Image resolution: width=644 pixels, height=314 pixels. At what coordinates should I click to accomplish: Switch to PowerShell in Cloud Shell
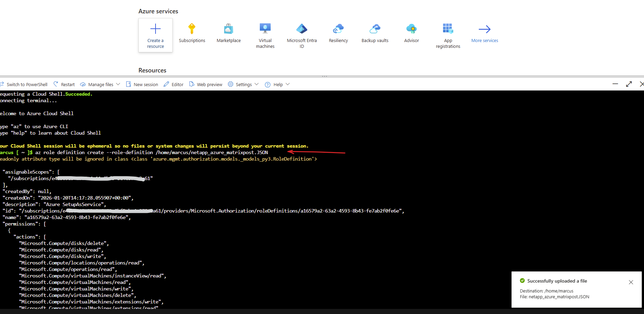click(24, 84)
